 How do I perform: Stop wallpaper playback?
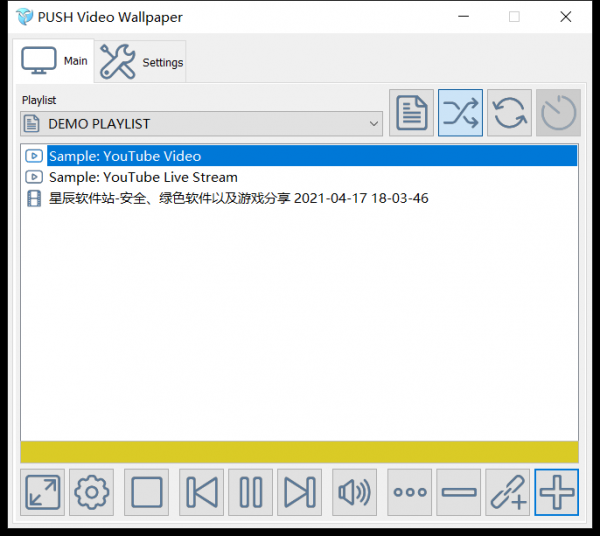click(x=146, y=492)
